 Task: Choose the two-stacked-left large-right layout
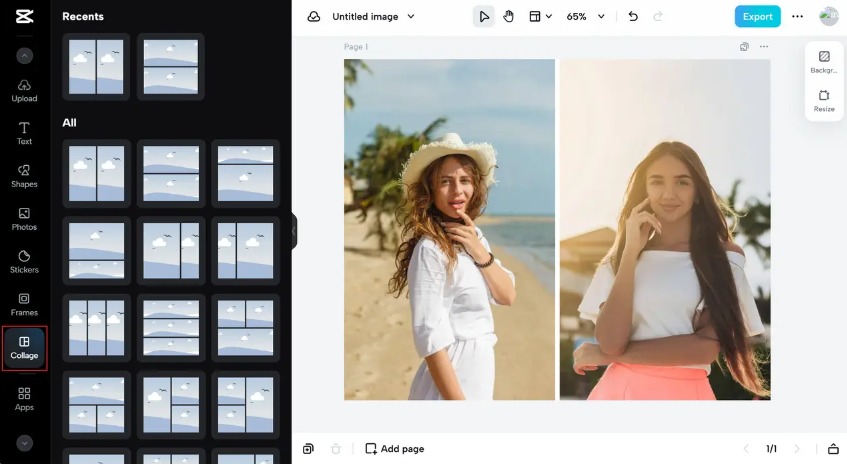(245, 405)
